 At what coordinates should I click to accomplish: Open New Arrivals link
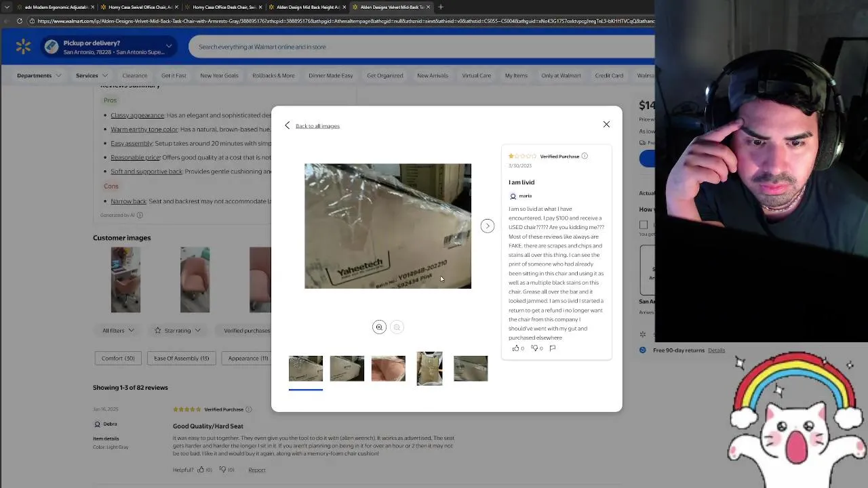(433, 75)
